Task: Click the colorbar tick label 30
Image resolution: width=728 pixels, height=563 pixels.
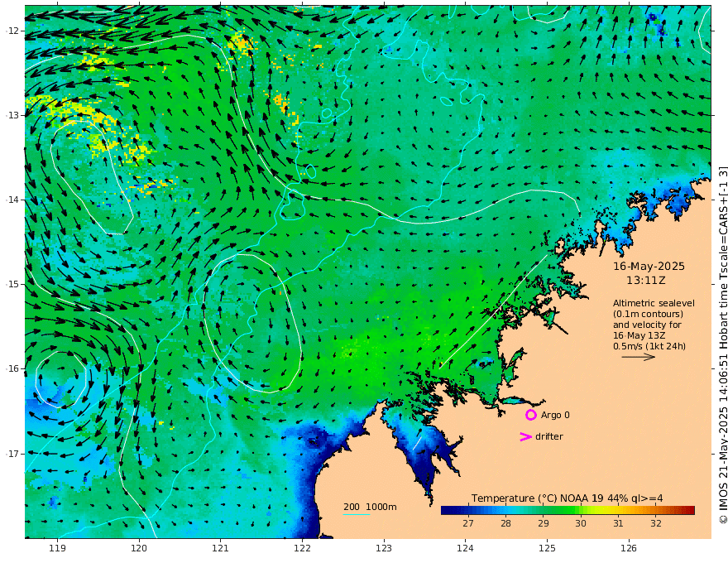Action: [x=581, y=523]
